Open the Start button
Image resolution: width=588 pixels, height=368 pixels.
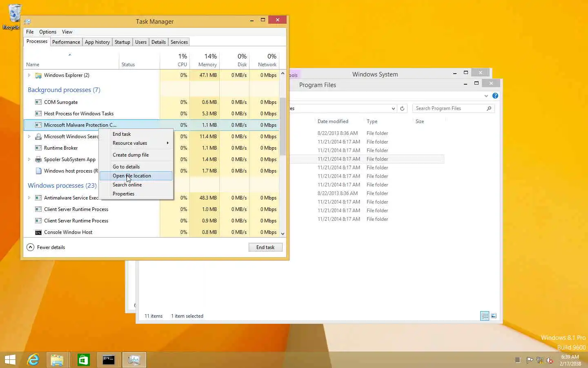pos(10,360)
